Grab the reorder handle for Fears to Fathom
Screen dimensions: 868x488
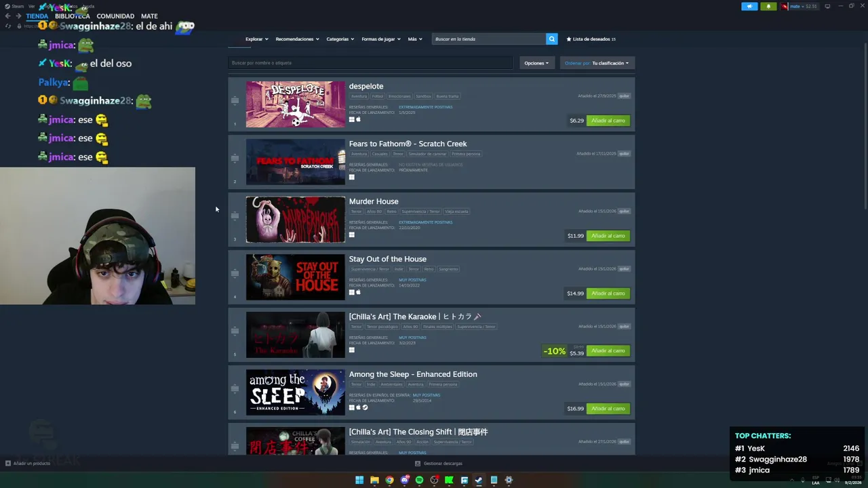coord(235,158)
